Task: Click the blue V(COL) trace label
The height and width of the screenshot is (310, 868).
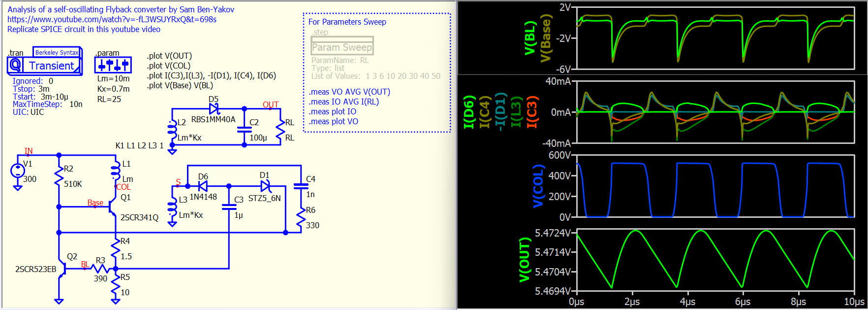Action: coord(538,186)
